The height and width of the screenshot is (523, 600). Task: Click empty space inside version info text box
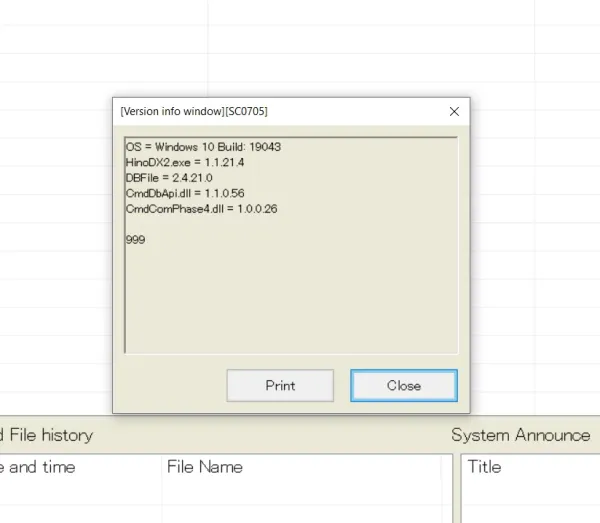click(x=290, y=300)
